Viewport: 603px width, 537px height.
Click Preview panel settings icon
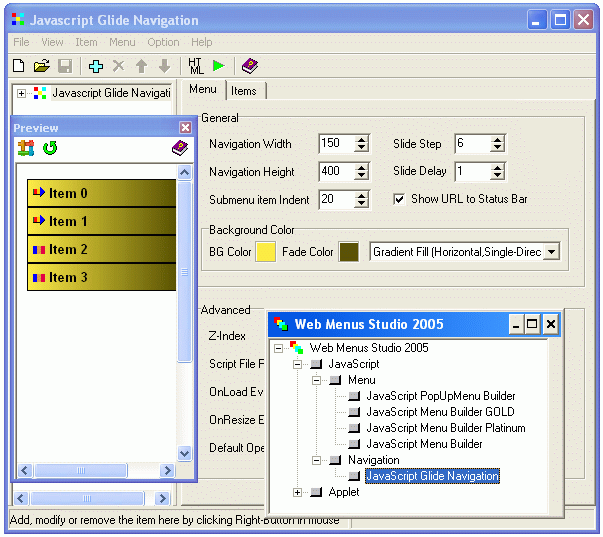tap(26, 148)
